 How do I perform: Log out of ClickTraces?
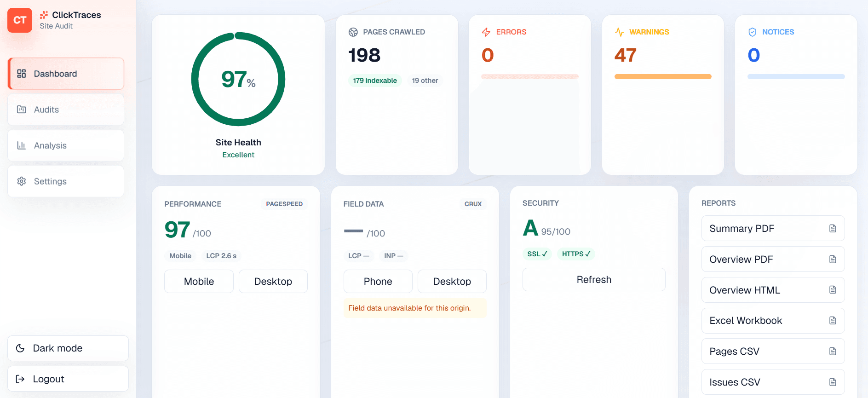(x=68, y=379)
